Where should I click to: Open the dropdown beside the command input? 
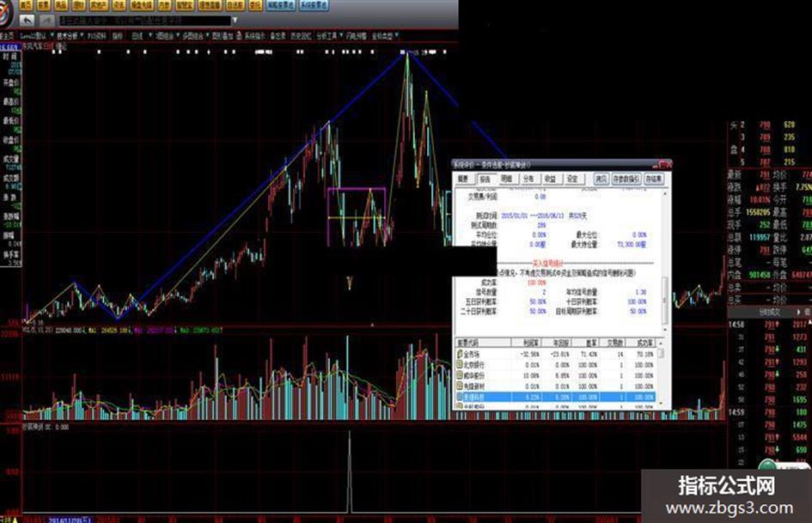(235, 21)
